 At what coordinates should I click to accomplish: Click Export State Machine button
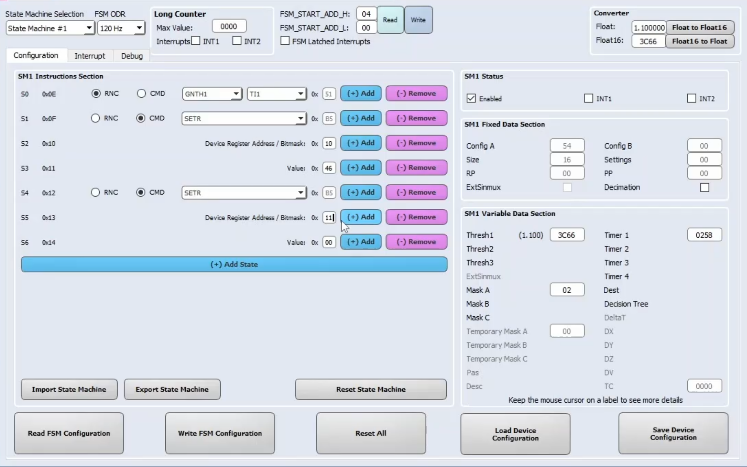172,389
